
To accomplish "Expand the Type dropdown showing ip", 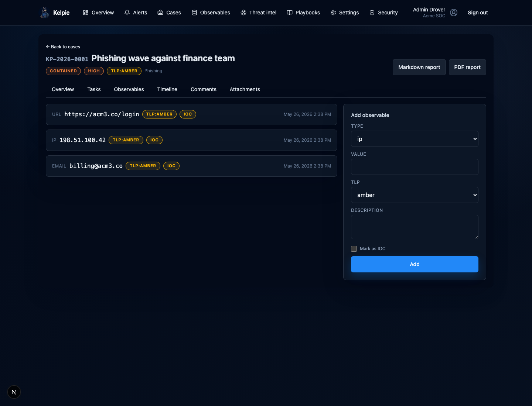I will (415, 139).
